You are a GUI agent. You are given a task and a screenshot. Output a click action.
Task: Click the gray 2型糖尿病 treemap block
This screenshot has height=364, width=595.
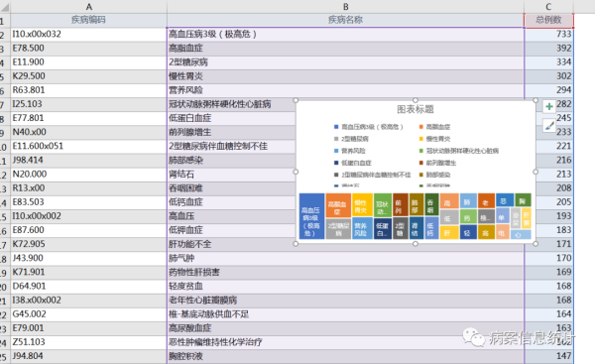click(338, 228)
